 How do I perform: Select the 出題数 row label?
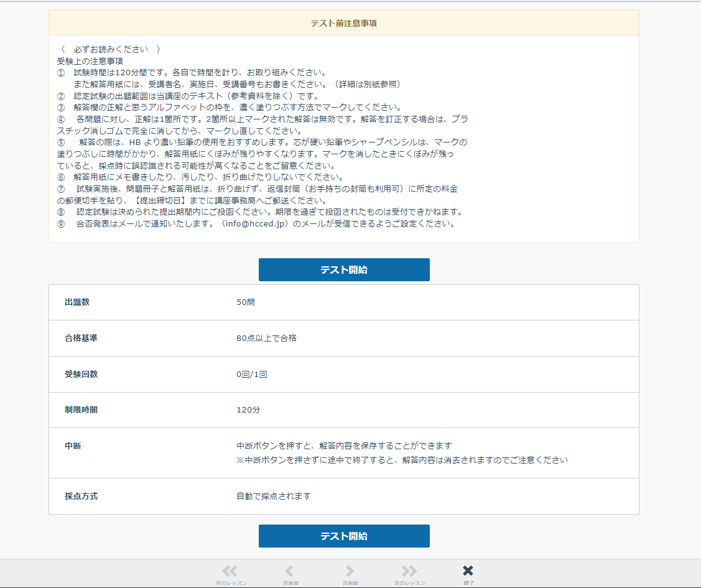[77, 302]
